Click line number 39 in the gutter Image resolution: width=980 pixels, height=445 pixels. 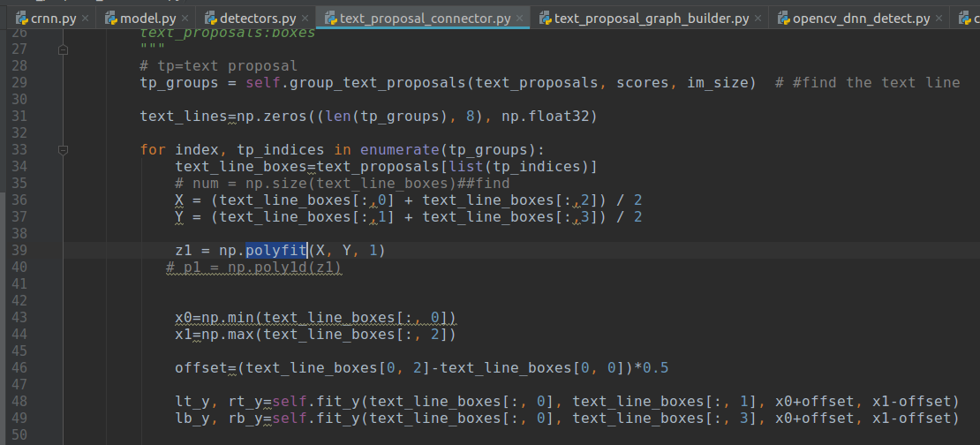(19, 251)
